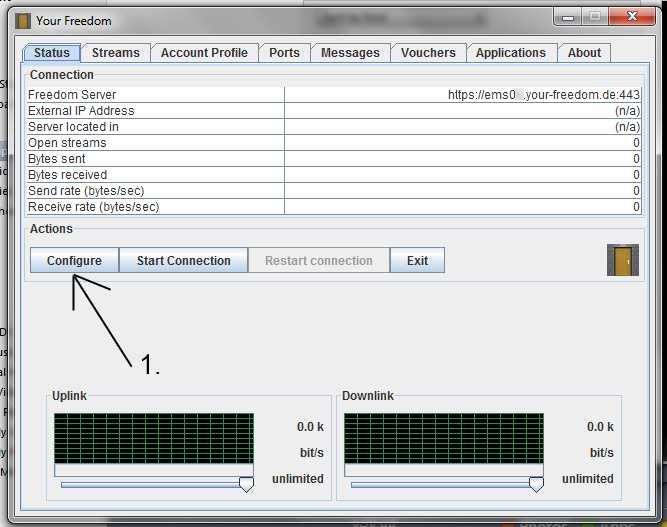The width and height of the screenshot is (667, 527).
Task: Click the Uplink 'unlimited' label
Action: point(298,479)
